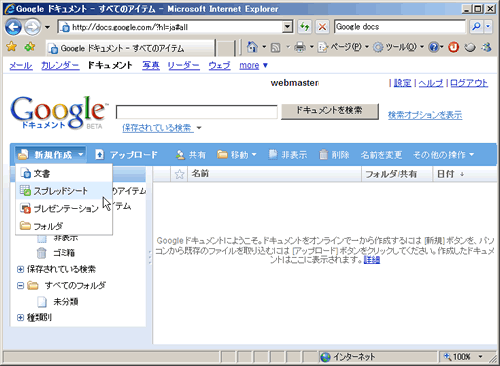Print the page with the printer icon
The width and height of the screenshot is (500, 366).
point(300,48)
